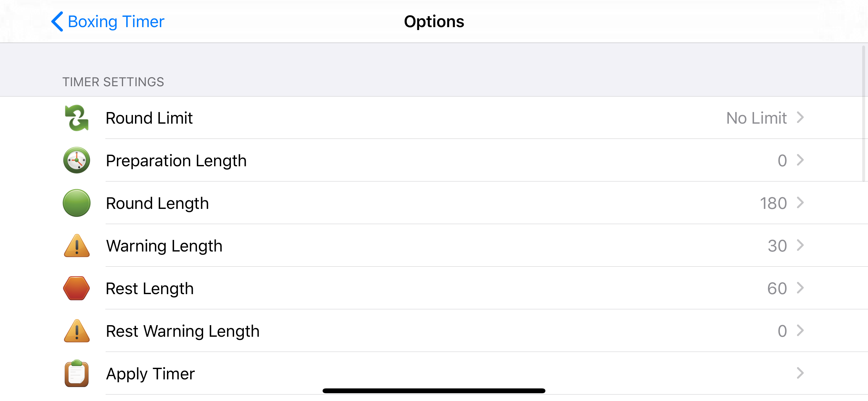
Task: Click the red octagon Rest Length icon
Action: click(77, 288)
